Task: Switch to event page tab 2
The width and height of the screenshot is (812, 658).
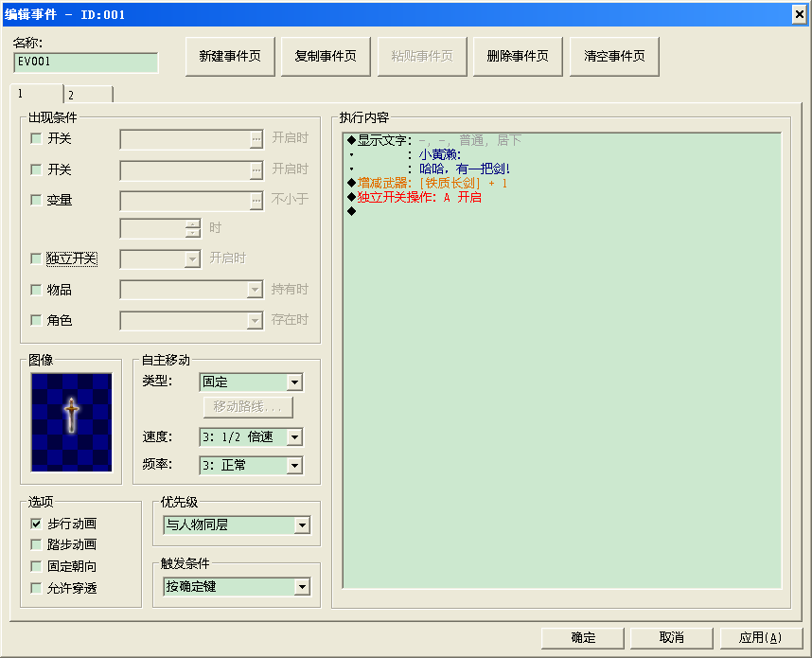Action: [x=88, y=95]
